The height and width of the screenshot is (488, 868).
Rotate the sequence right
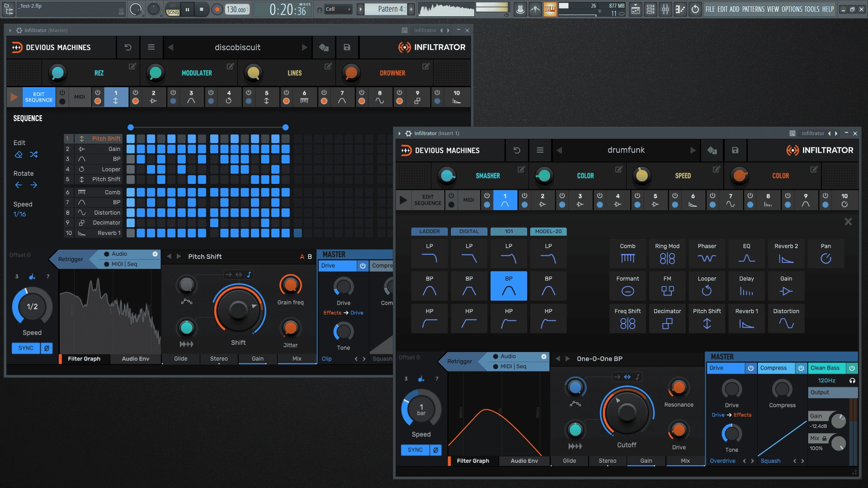[34, 185]
